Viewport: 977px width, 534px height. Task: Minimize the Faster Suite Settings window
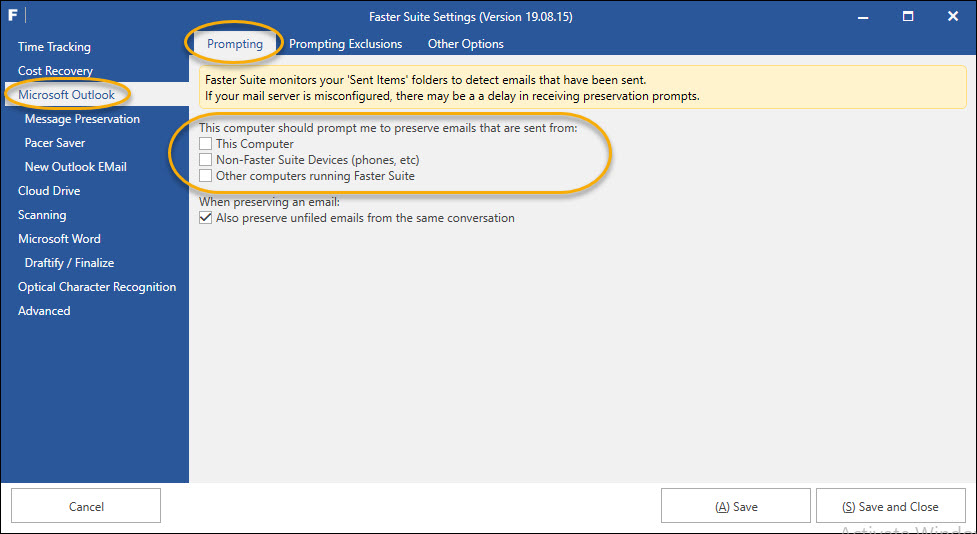(x=863, y=17)
